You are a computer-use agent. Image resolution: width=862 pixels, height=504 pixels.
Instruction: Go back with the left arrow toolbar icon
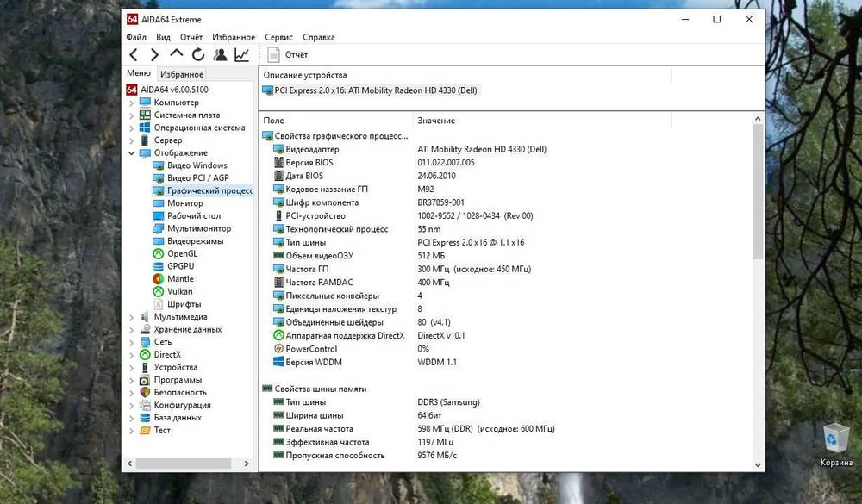coord(134,54)
